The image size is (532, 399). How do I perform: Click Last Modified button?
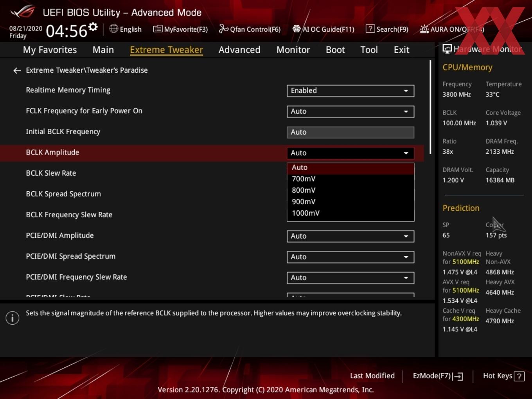(x=372, y=376)
